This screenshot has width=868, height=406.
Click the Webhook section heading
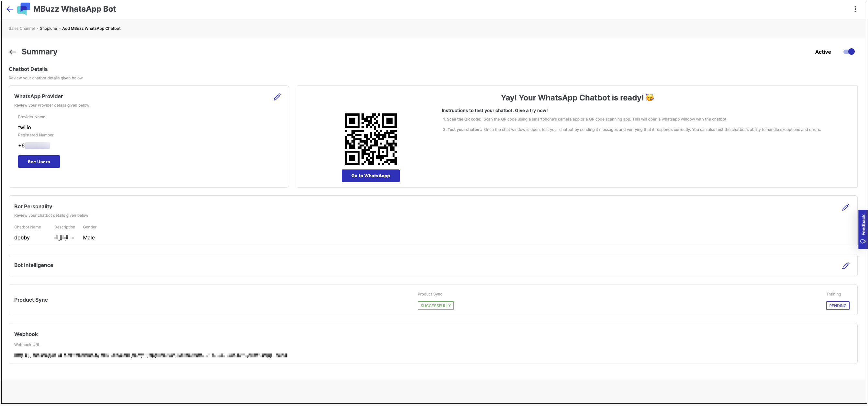(26, 334)
